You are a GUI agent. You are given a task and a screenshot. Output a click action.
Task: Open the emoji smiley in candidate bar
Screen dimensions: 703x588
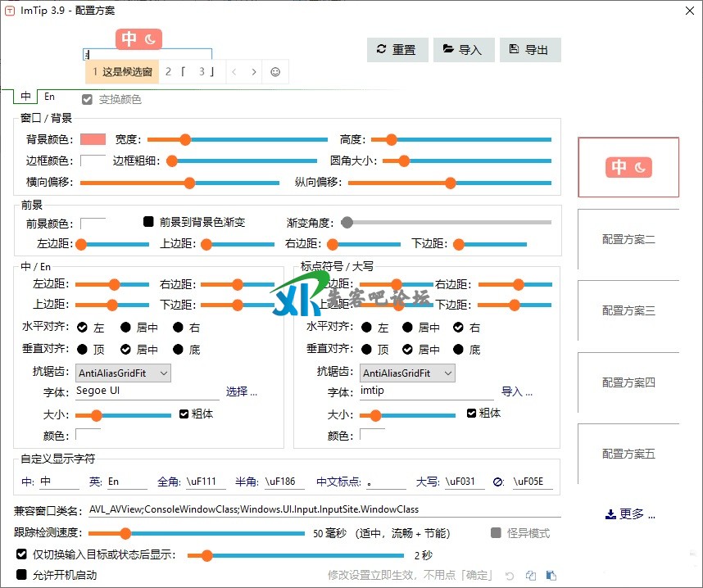[275, 72]
